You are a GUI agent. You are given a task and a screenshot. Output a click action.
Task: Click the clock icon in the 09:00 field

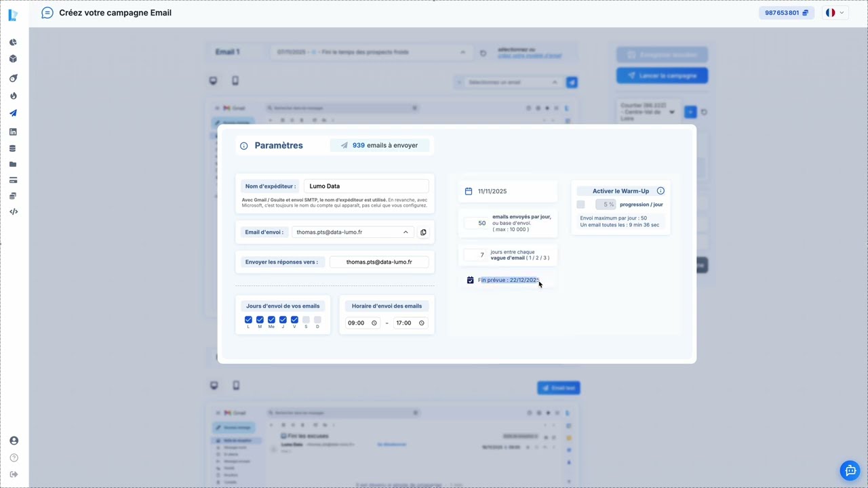pyautogui.click(x=374, y=323)
